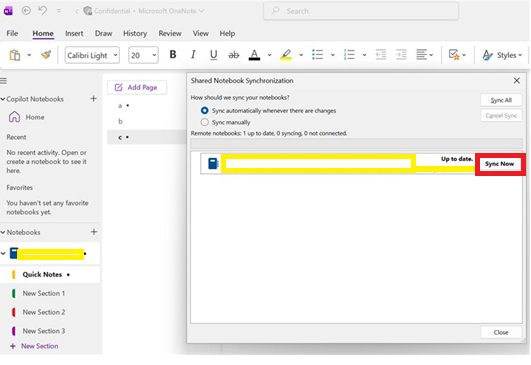Click the Cancel Sync button
Image resolution: width=531 pixels, height=365 pixels.
point(501,116)
